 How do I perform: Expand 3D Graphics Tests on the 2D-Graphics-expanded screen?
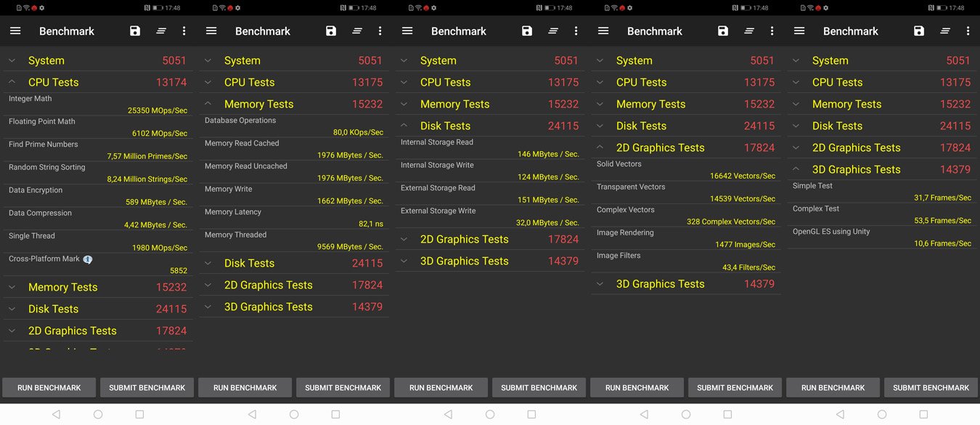(686, 284)
